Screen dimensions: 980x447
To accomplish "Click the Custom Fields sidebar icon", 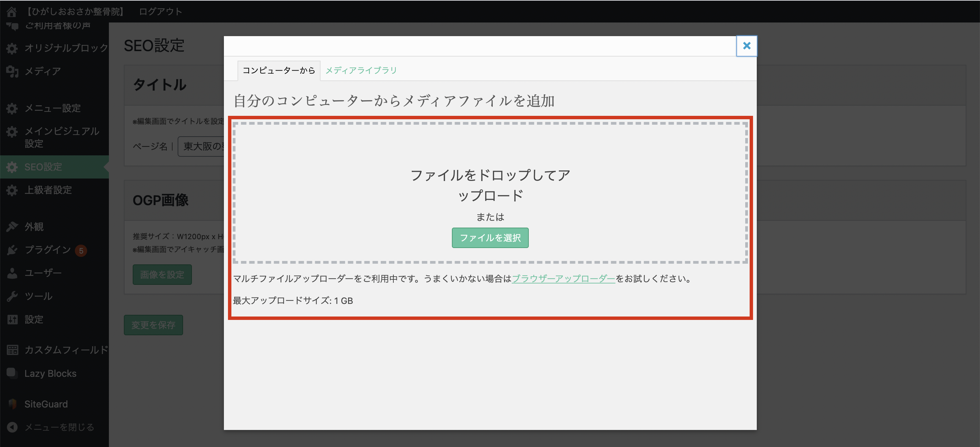I will click(12, 350).
